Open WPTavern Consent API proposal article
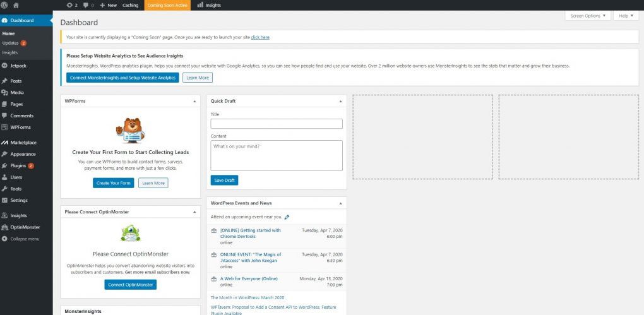 pyautogui.click(x=272, y=310)
